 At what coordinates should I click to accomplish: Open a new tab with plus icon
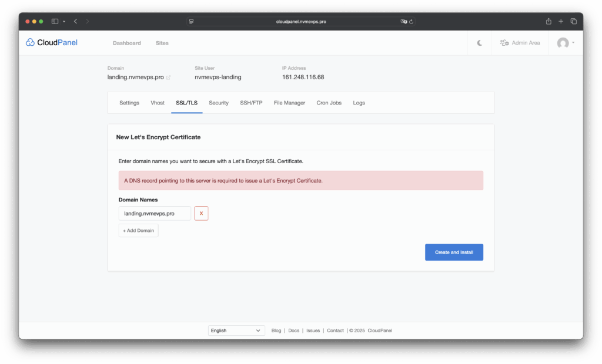[x=561, y=21]
